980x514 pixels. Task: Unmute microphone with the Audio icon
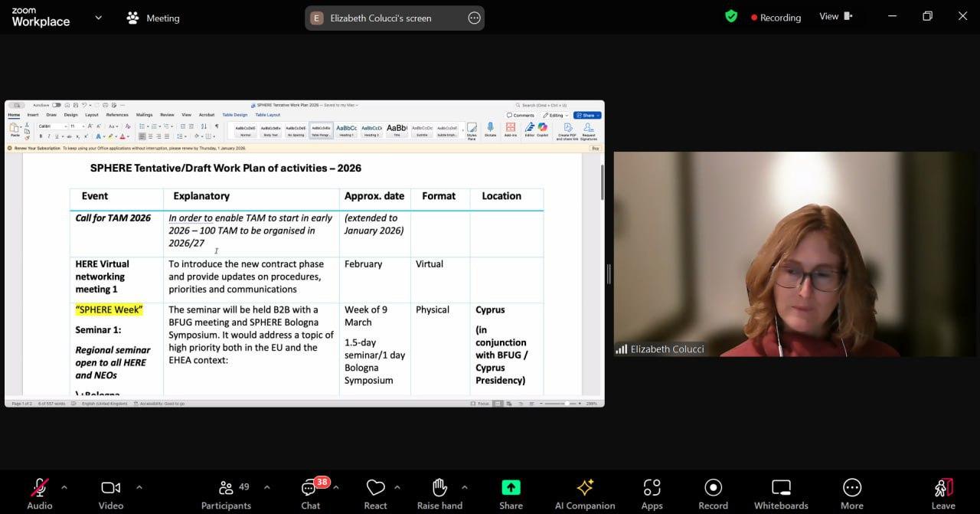pyautogui.click(x=40, y=488)
